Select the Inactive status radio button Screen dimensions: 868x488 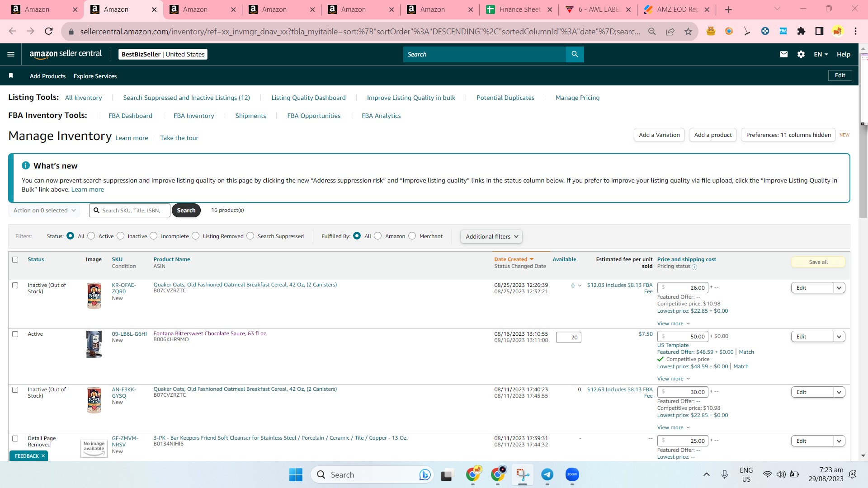(x=121, y=236)
